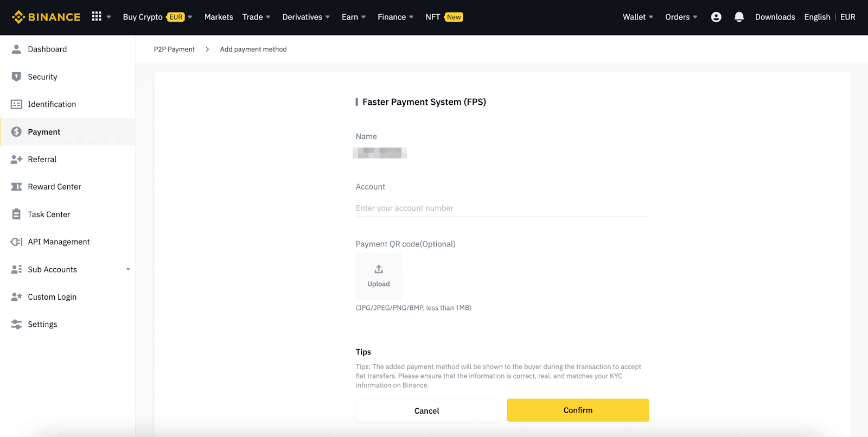Viewport: 868px width, 437px height.
Task: Select Reward Center in sidebar
Action: 54,187
